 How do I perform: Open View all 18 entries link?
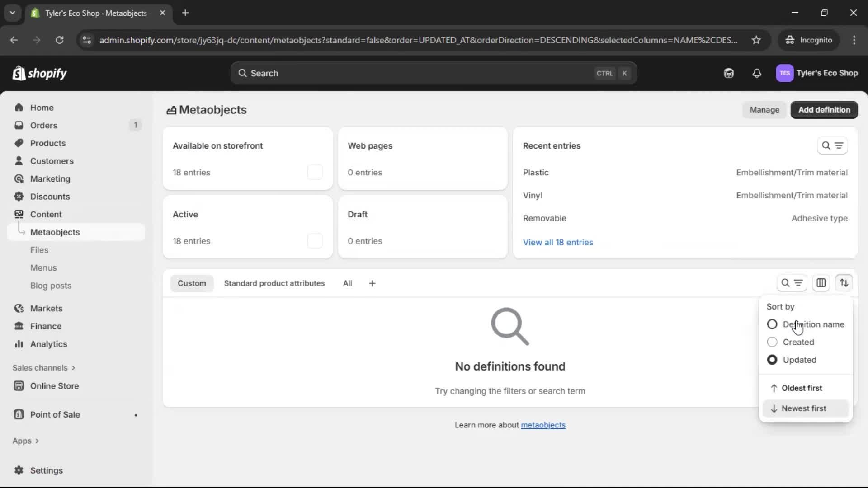(558, 242)
